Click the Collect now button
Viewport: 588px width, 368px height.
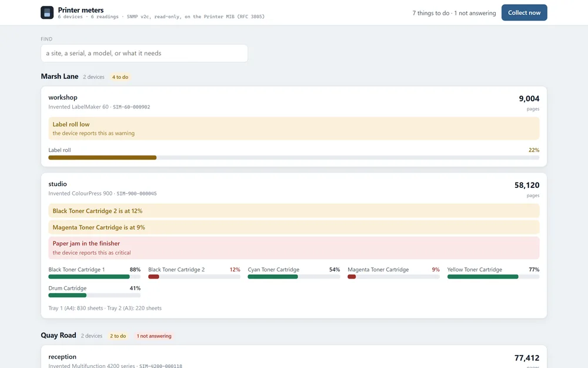(524, 13)
